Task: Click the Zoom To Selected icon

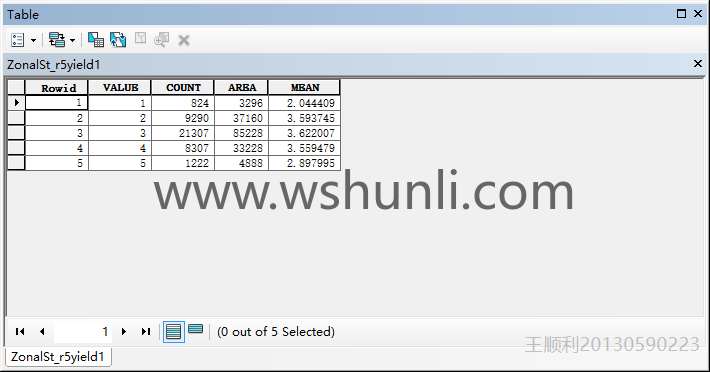Action: pos(161,40)
